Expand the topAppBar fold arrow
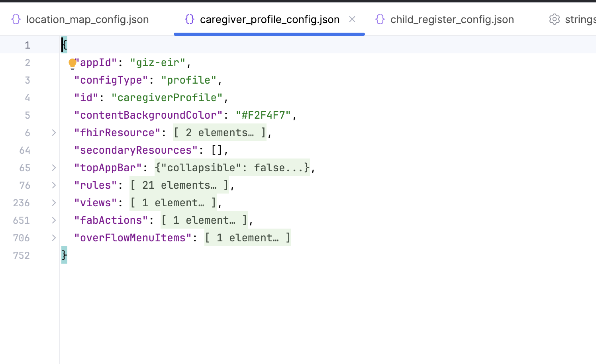The image size is (596, 364). 54,168
